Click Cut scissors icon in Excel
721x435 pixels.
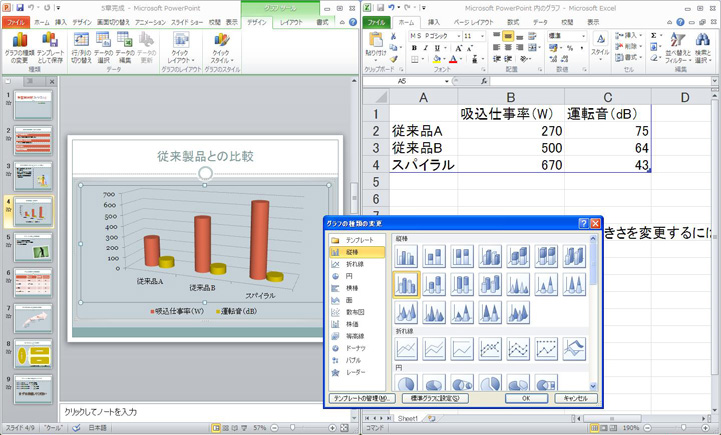394,36
